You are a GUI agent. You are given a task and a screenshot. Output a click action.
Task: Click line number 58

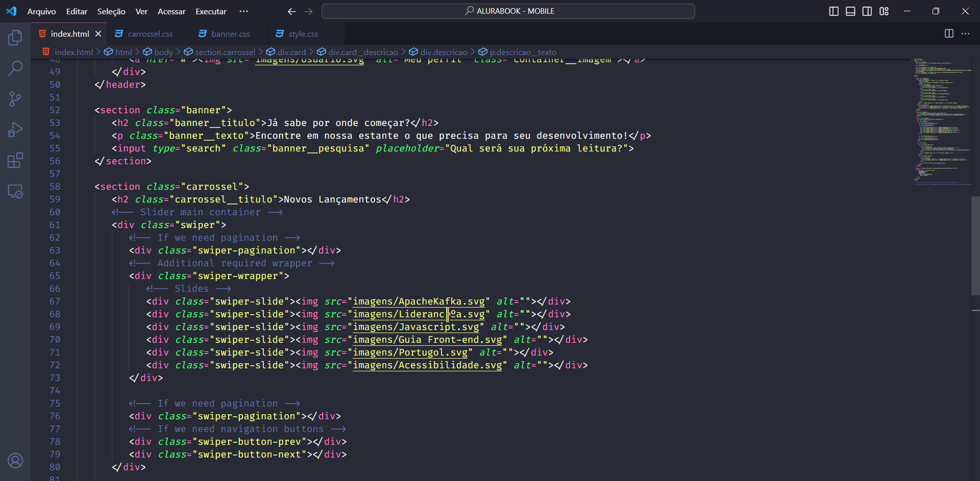pyautogui.click(x=55, y=187)
